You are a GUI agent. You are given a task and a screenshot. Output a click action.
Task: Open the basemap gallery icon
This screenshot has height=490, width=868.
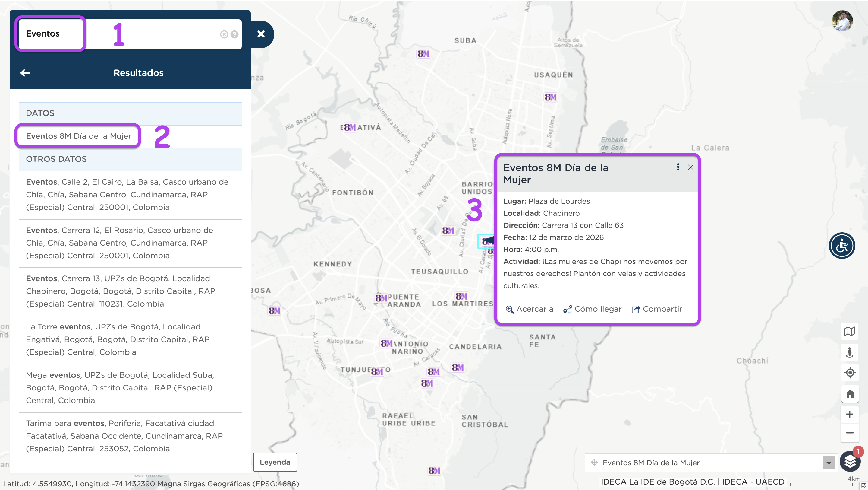(850, 331)
